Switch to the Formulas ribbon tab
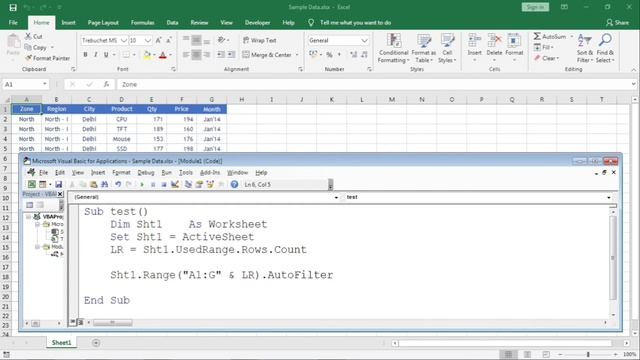This screenshot has height=360, width=640. coord(142,23)
